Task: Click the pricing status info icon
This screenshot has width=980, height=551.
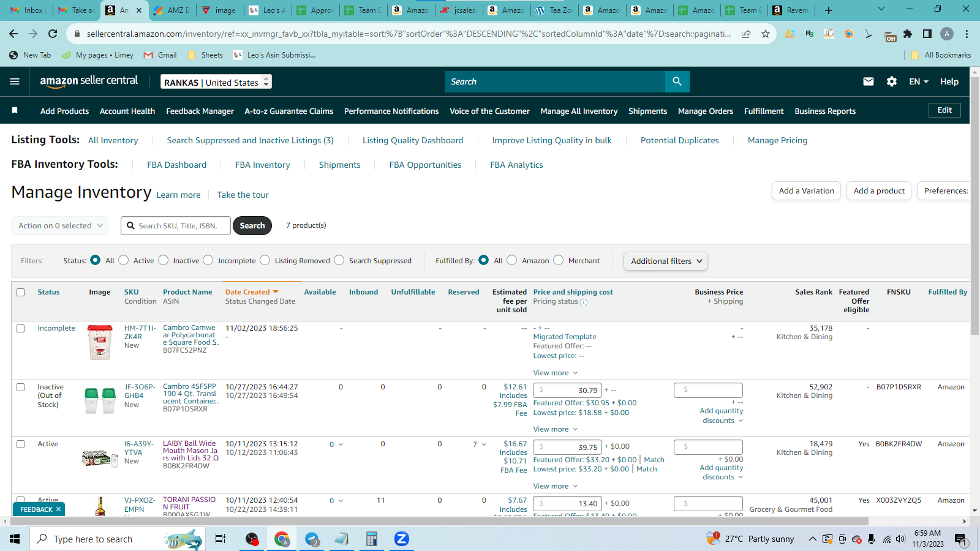Action: coord(584,302)
